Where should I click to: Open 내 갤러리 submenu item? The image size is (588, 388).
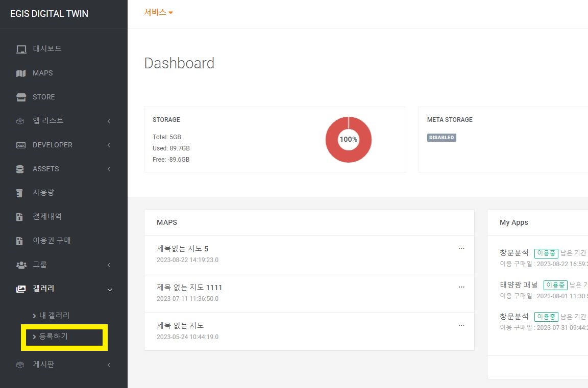pyautogui.click(x=54, y=316)
